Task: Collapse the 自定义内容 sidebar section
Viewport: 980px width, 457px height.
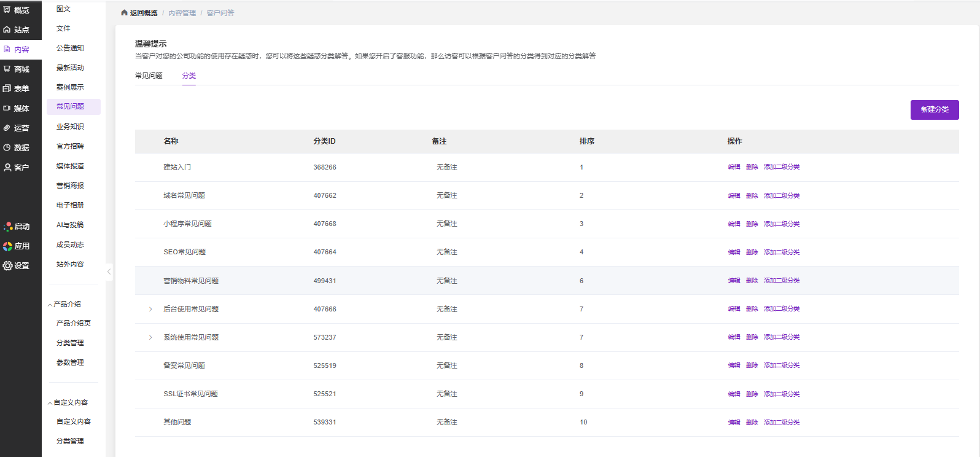Action: click(x=50, y=403)
